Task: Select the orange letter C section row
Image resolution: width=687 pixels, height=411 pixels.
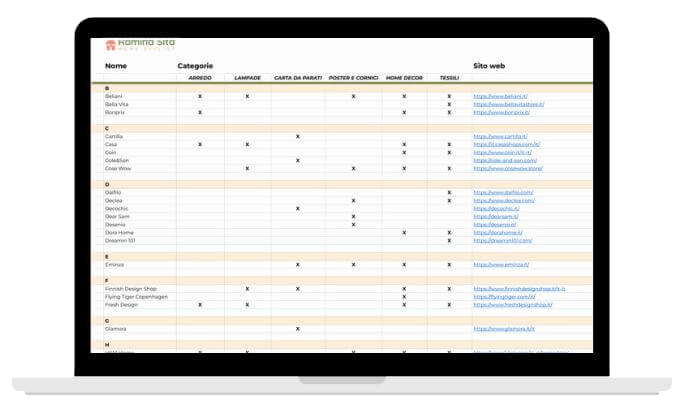Action: click(342, 129)
